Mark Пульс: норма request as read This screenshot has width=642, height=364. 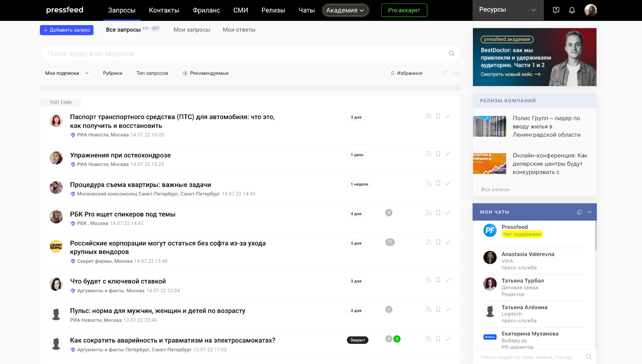point(448,309)
